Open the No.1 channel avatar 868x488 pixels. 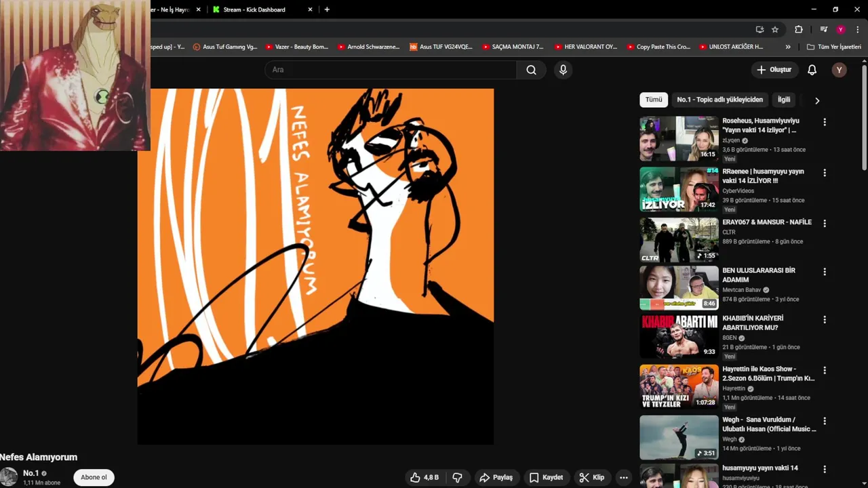(9, 477)
